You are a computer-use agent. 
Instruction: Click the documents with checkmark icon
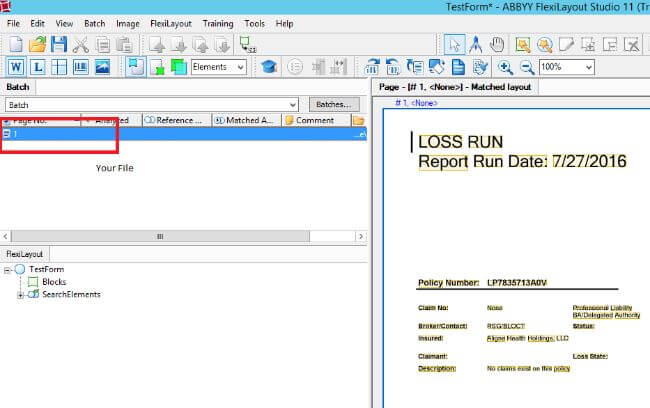[480, 67]
